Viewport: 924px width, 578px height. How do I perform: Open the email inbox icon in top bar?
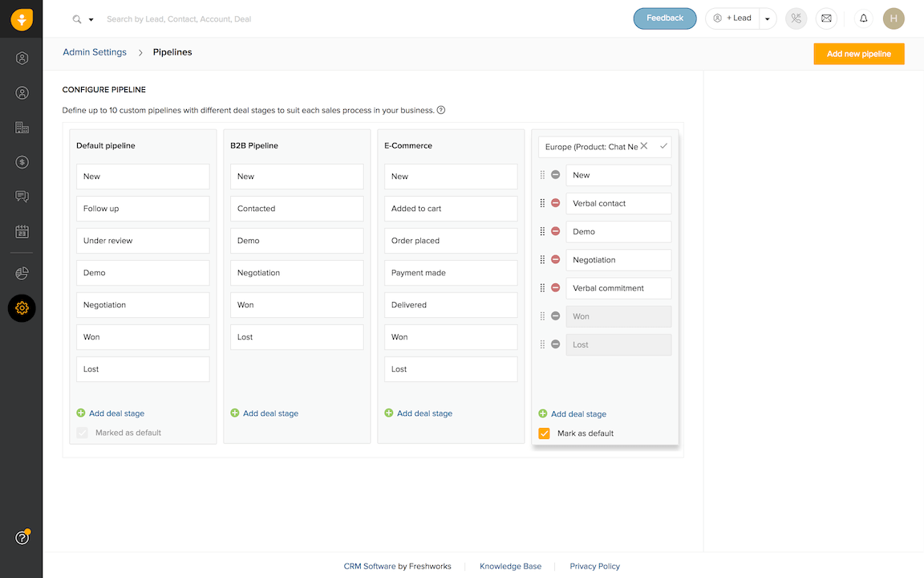826,18
